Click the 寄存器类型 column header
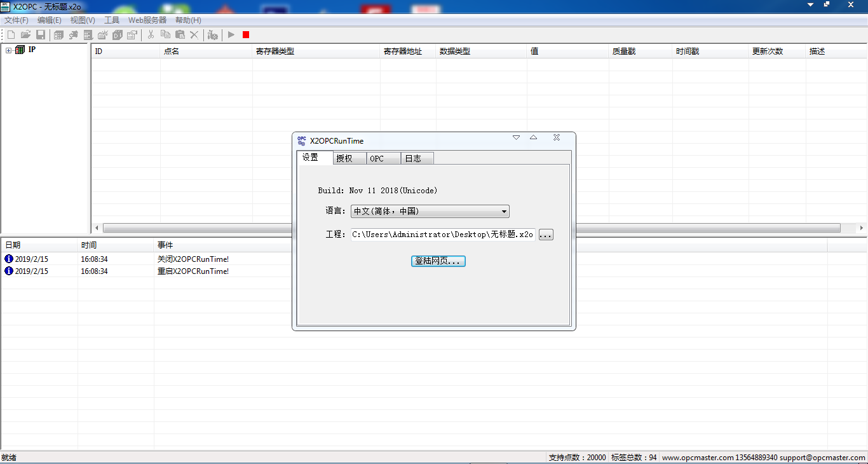The height and width of the screenshot is (464, 868). pos(316,51)
